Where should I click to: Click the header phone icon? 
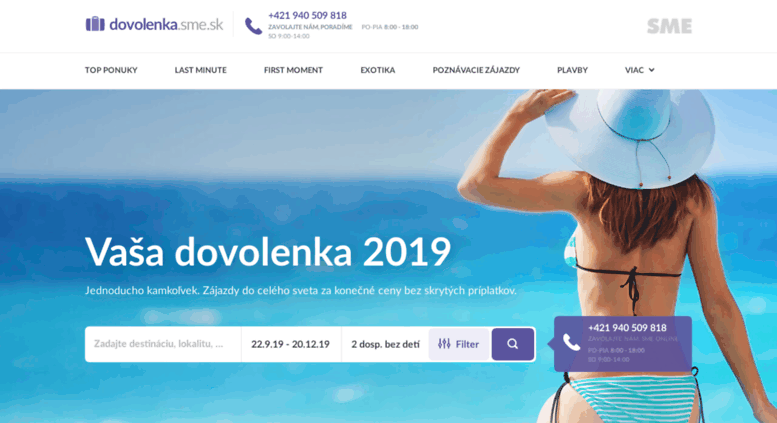coord(253,26)
